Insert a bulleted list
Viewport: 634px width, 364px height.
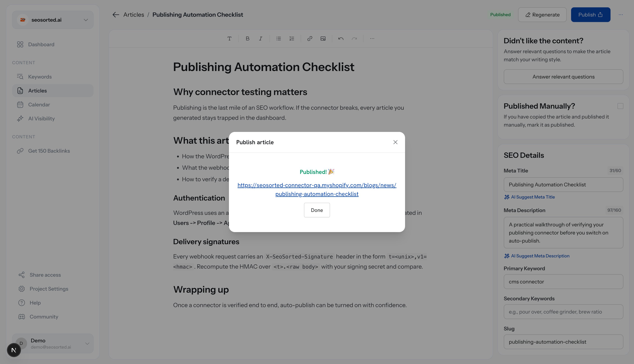coord(278,39)
